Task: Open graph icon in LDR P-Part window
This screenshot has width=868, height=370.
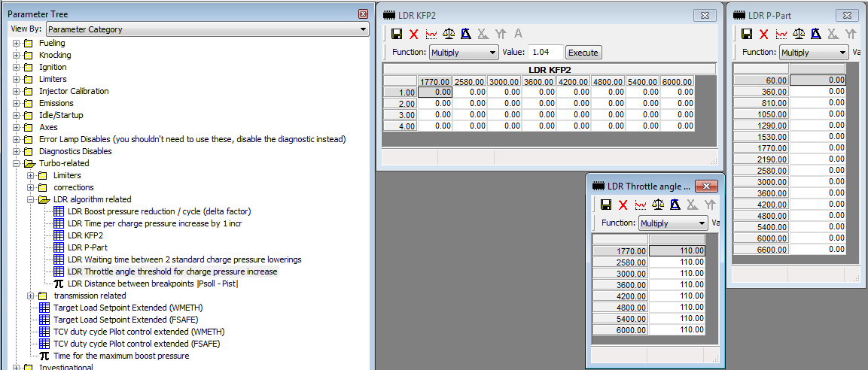Action: pos(781,35)
